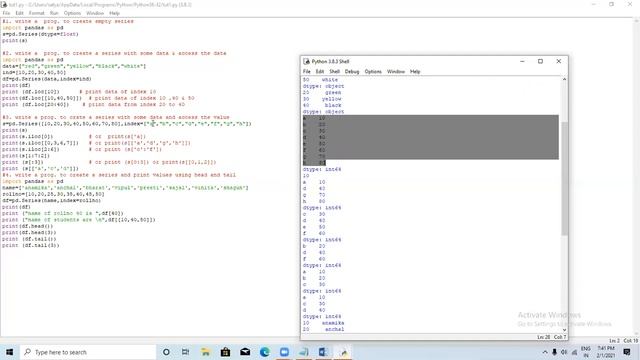The image size is (640, 360).
Task: Open the editor window's Run menu
Action: pos(54,13)
